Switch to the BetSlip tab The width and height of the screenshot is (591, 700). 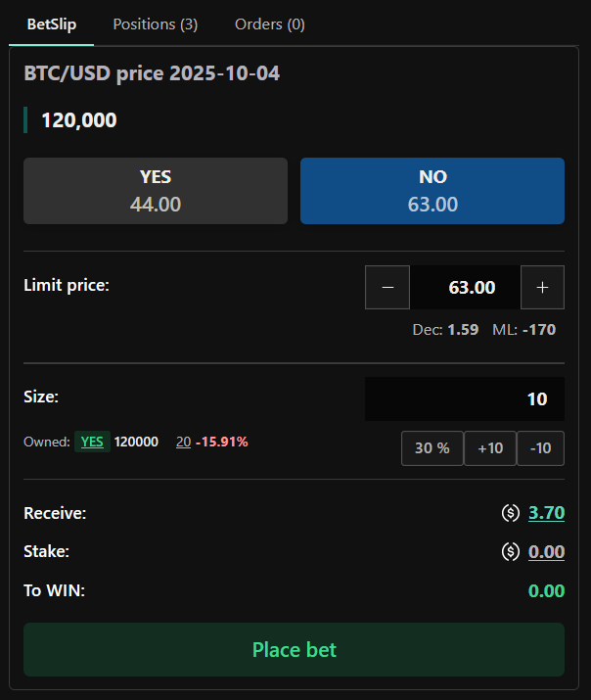pos(52,24)
